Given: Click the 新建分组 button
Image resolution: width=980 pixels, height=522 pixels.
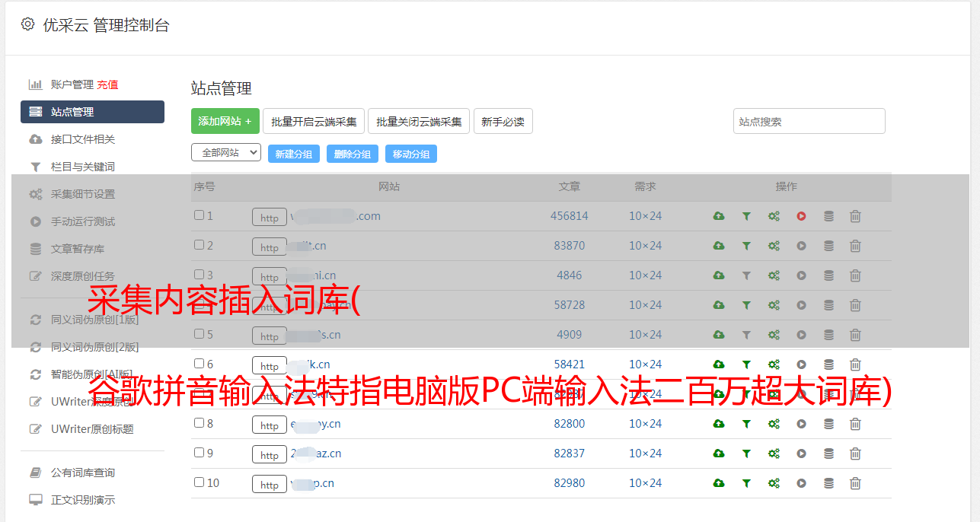Looking at the screenshot, I should pyautogui.click(x=294, y=154).
